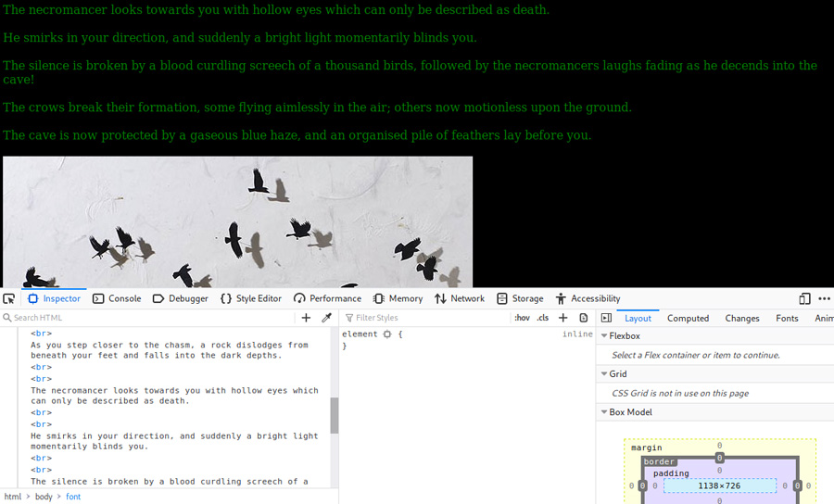The width and height of the screenshot is (834, 504).
Task: Open the Storage panel
Action: point(520,298)
